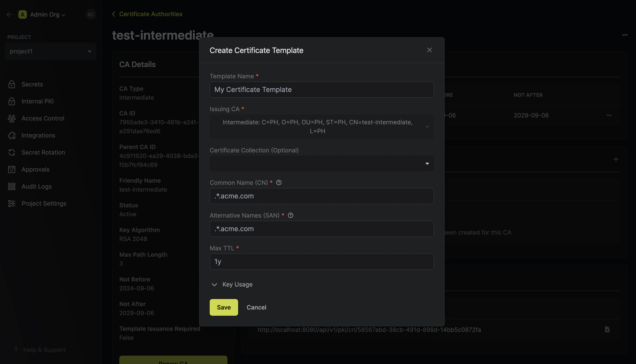Screen dimensions: 636x364
Task: Go back to Certificate Authorities
Action: click(147, 14)
